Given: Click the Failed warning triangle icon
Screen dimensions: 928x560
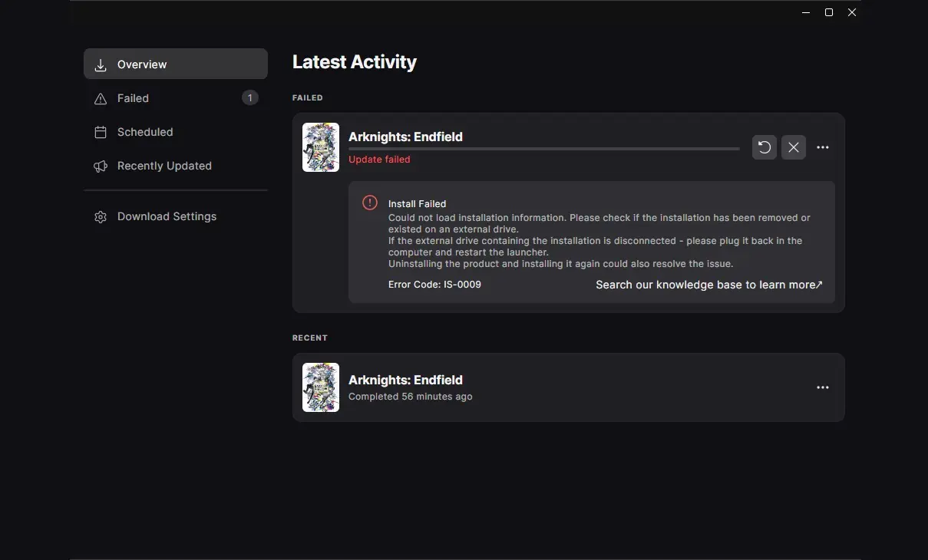Looking at the screenshot, I should tap(101, 99).
